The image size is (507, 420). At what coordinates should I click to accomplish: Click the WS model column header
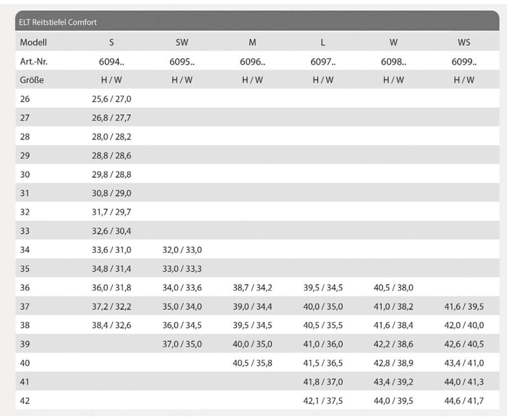coord(464,43)
